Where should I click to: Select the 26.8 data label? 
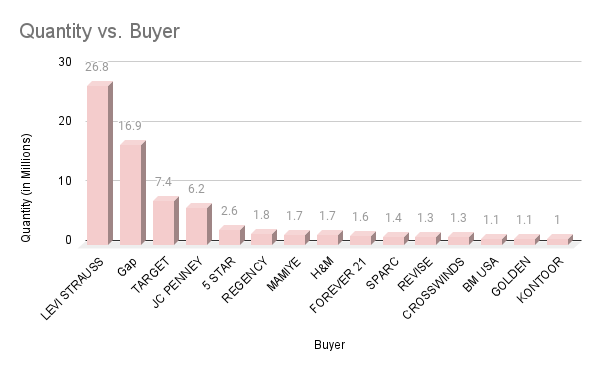pyautogui.click(x=97, y=67)
